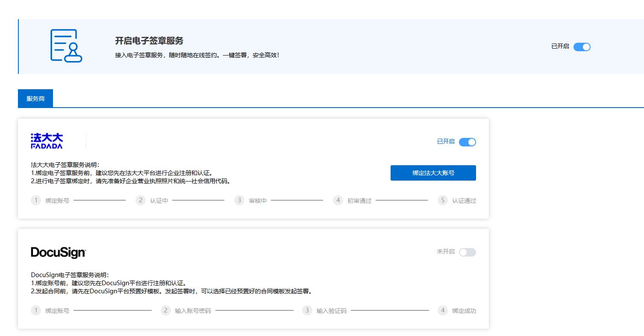Click the DocuSign电子签章服务说明 text
Screen dimensions: 644x336
[70, 275]
